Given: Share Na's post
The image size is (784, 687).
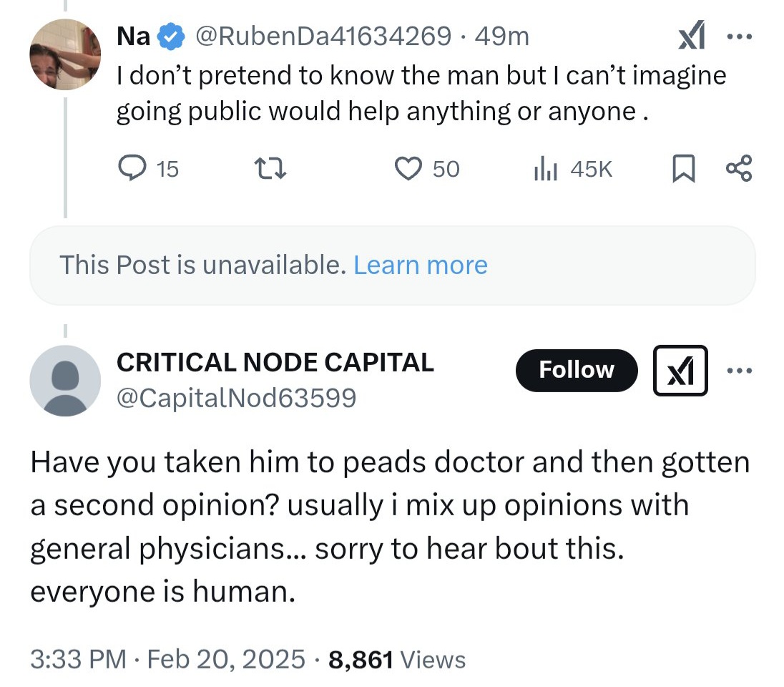Looking at the screenshot, I should coord(738,169).
